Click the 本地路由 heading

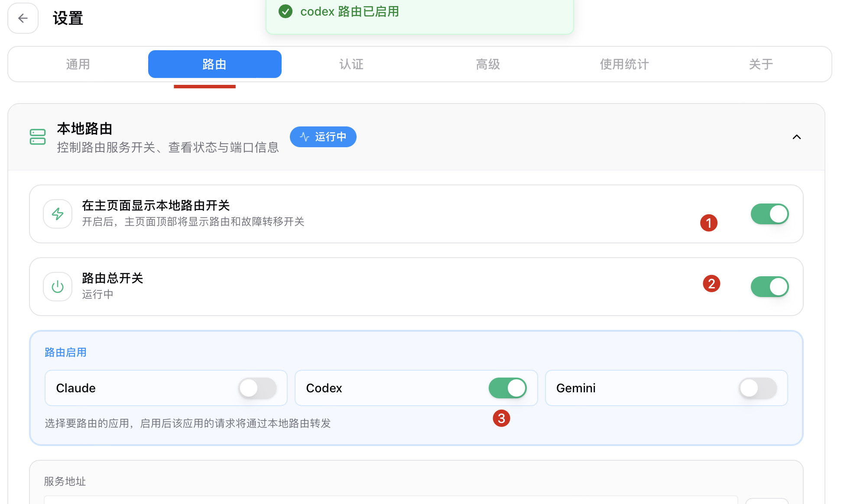pos(85,129)
